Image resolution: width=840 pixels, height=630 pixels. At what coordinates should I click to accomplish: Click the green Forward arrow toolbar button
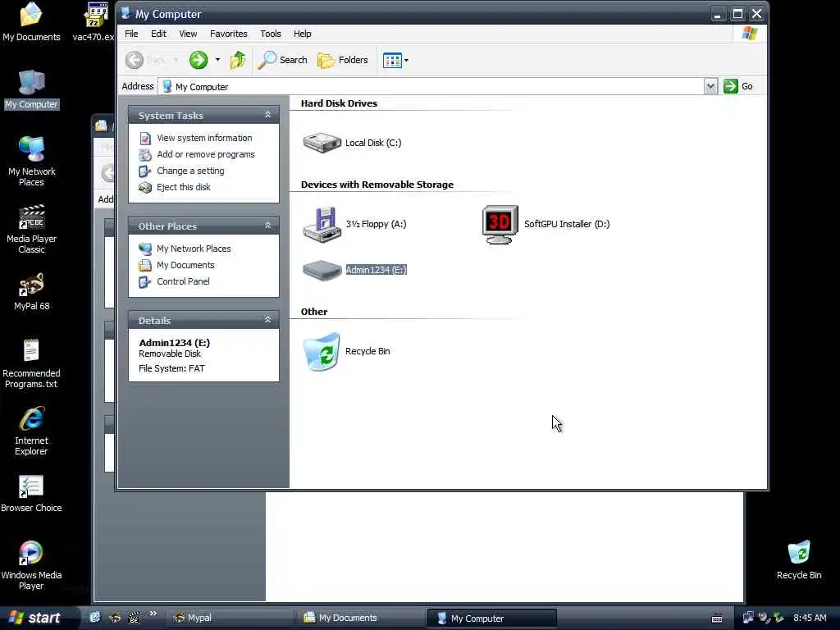(x=199, y=60)
